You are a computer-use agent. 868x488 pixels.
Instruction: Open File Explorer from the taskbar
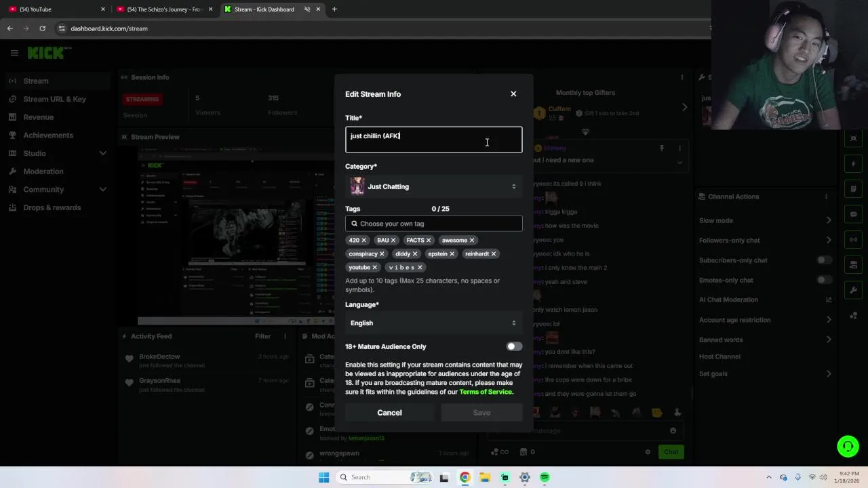485,477
